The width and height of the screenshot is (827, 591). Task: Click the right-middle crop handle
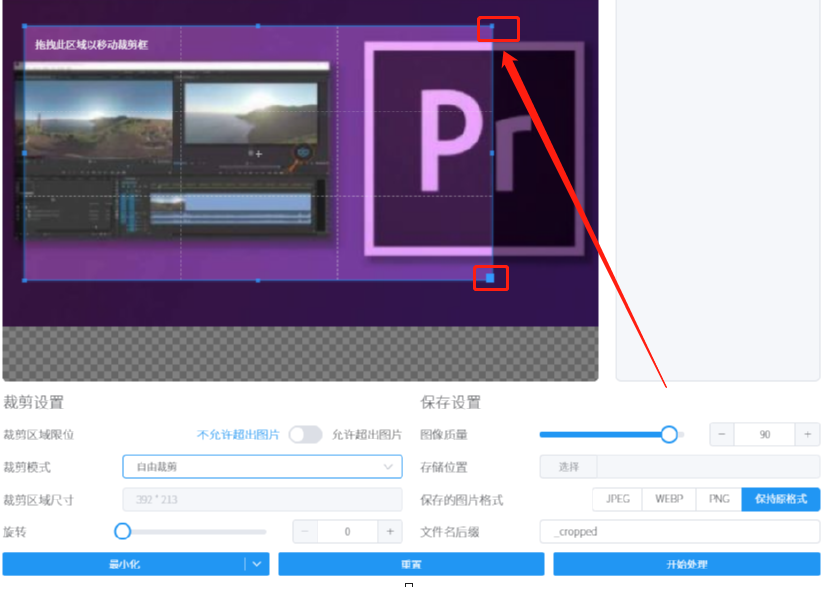(492, 153)
